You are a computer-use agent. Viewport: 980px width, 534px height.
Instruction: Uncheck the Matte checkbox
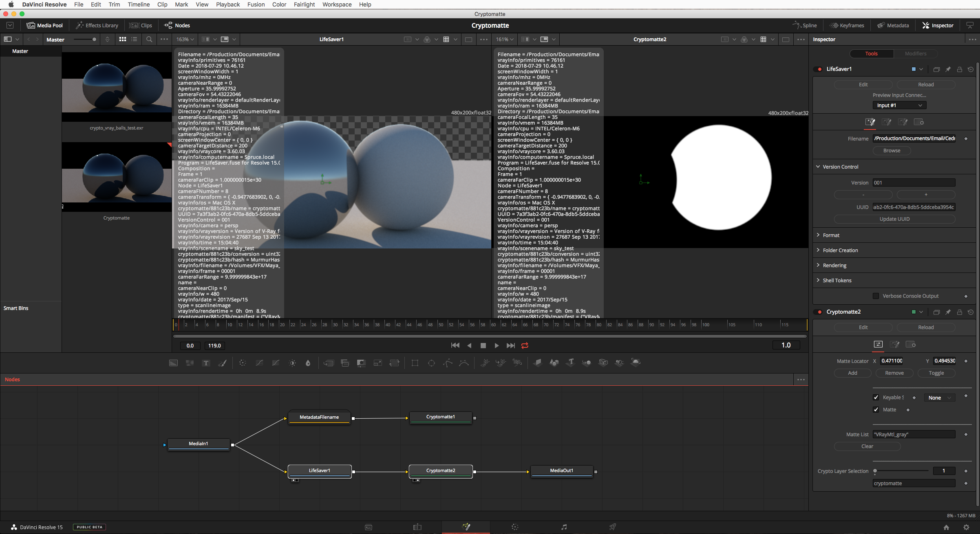click(x=876, y=409)
